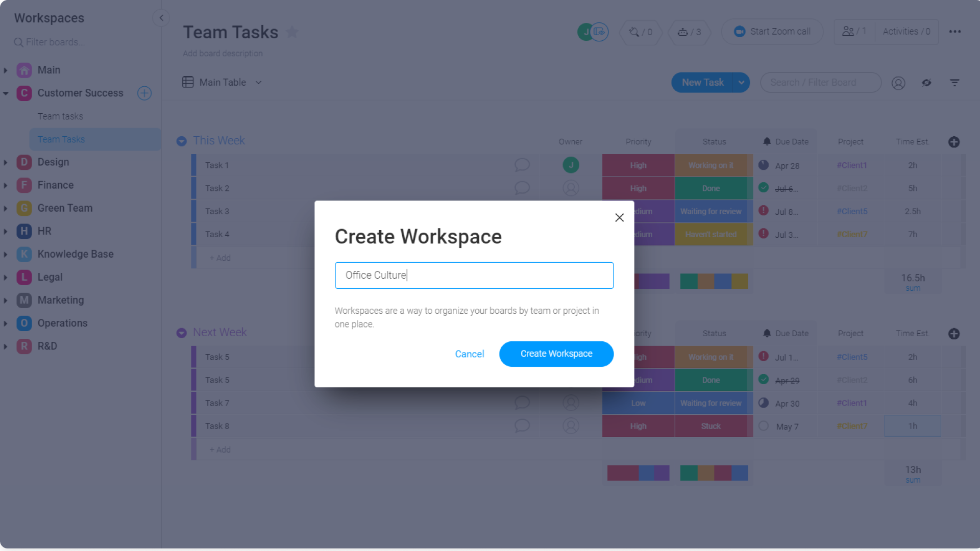
Task: Click the 1h time estimate cell
Action: pyautogui.click(x=913, y=426)
